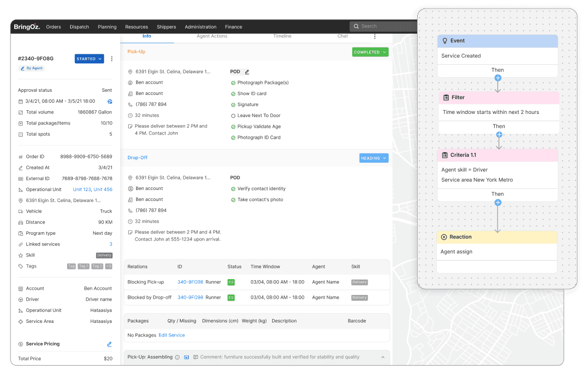Screen dimensions: 588x373
Task: Click green status badge in Blocked by Drop-off row
Action: coord(231,298)
